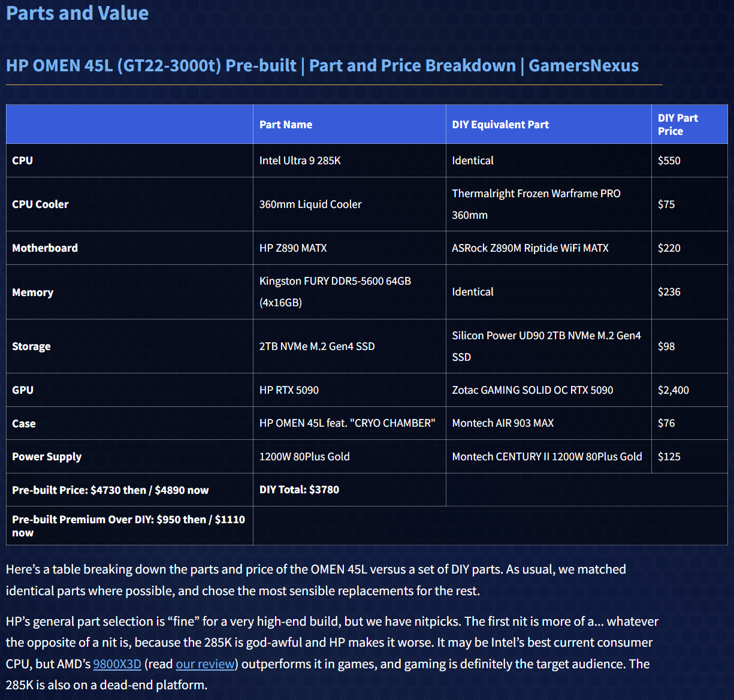734x700 pixels.
Task: Click '2TB NVMe M.2 Gen4 SSD' part name
Action: pyautogui.click(x=349, y=346)
